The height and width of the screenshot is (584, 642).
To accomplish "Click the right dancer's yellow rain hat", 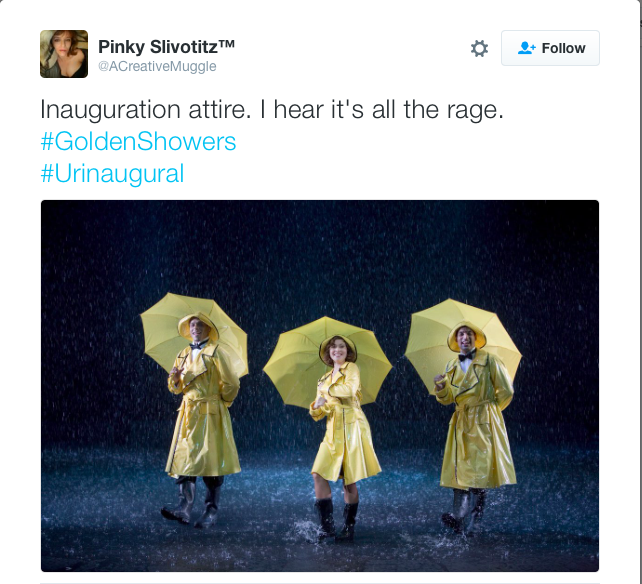I will click(x=467, y=333).
